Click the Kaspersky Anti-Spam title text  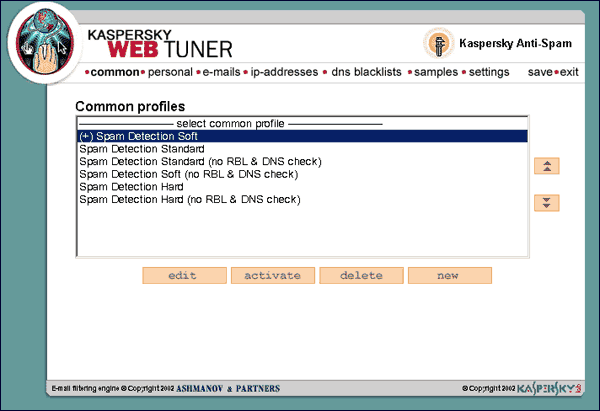[515, 43]
